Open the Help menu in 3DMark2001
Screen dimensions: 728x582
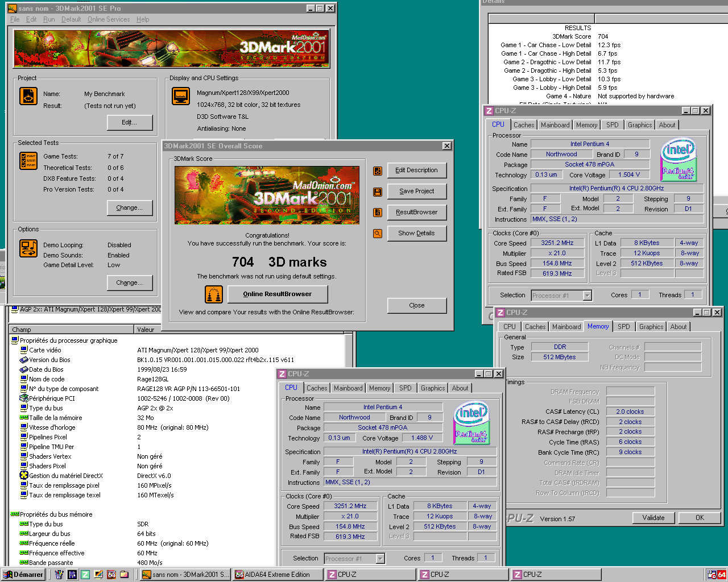pos(143,19)
